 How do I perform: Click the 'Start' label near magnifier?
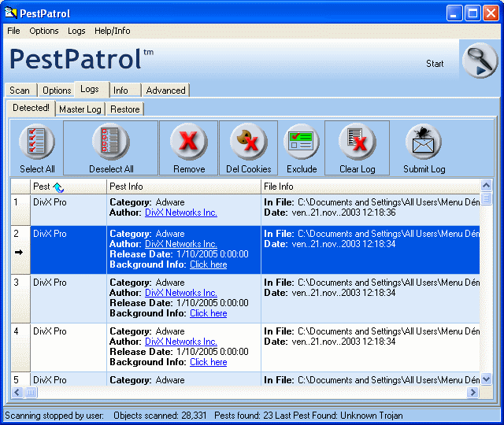[435, 64]
